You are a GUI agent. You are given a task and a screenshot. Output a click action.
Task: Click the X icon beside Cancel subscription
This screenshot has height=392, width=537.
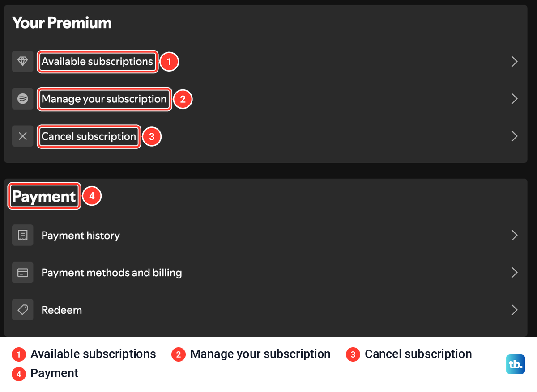[x=23, y=136]
